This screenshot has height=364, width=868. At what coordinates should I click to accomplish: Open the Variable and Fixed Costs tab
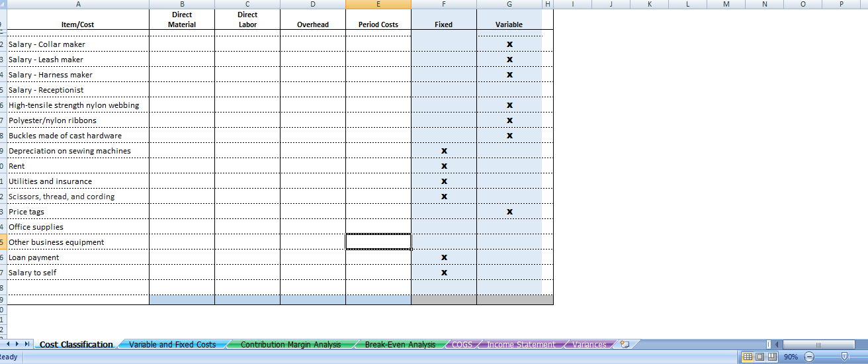173,344
